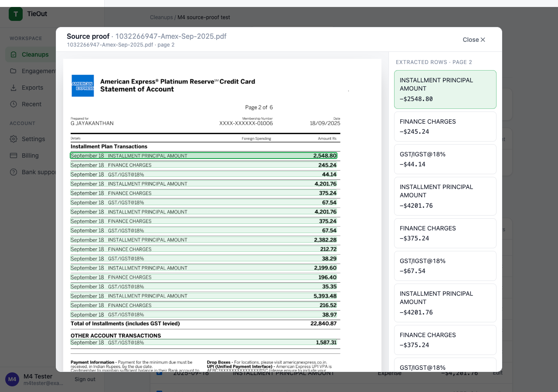Select the FINANCE CHARGES -$245.24 card
The width and height of the screenshot is (558, 392).
(x=445, y=126)
